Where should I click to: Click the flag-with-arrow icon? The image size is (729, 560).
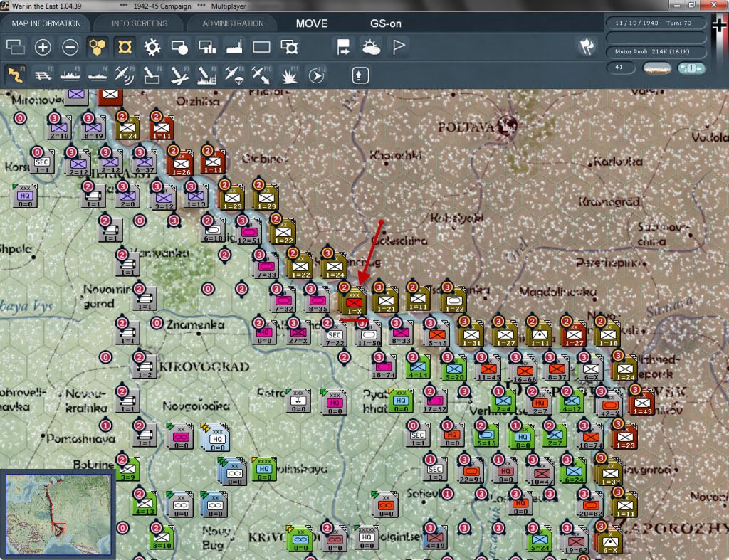(x=343, y=47)
